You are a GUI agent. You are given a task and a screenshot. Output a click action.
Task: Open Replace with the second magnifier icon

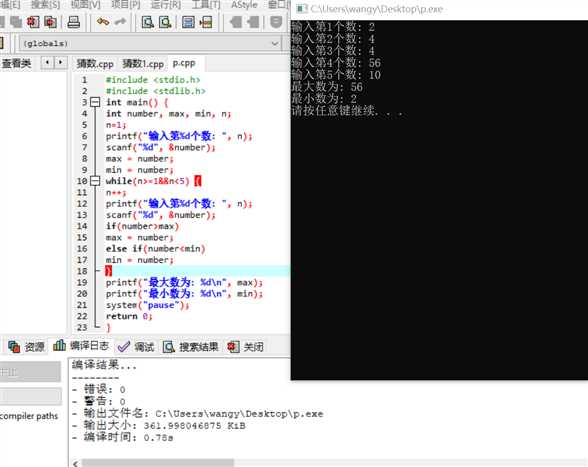(x=165, y=22)
